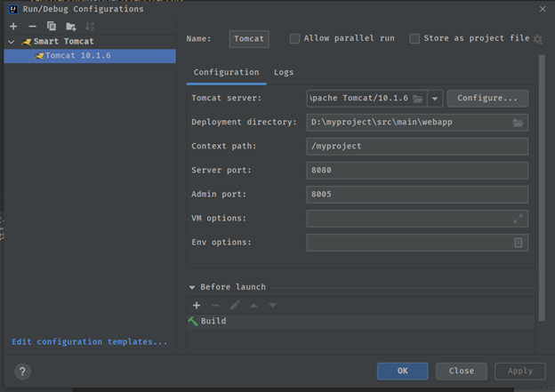The image size is (555, 392).
Task: Switch to the Logs tab
Action: tap(284, 72)
